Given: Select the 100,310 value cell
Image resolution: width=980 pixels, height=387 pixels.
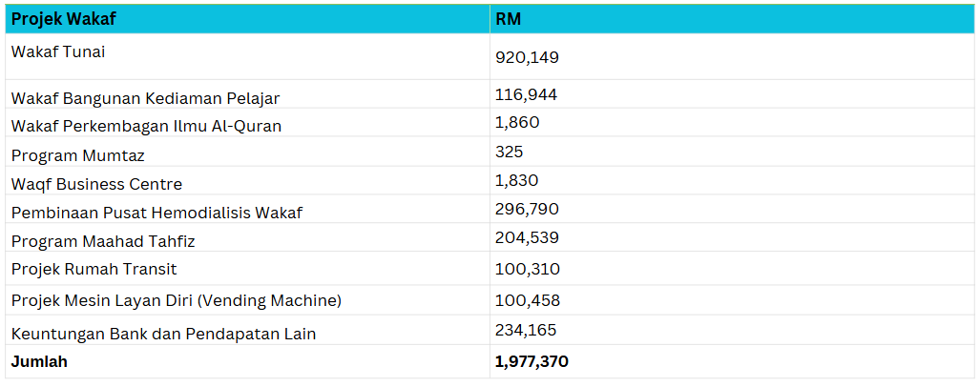Looking at the screenshot, I should (x=527, y=270).
